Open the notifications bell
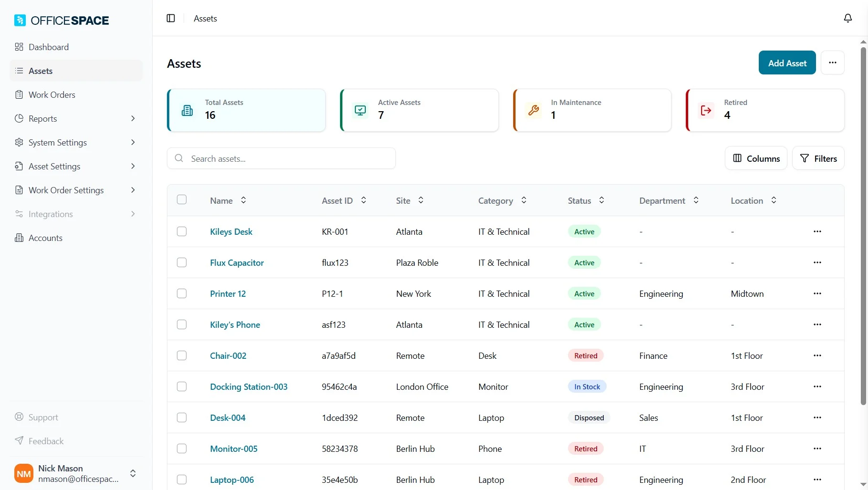This screenshot has width=868, height=490. coord(847,18)
